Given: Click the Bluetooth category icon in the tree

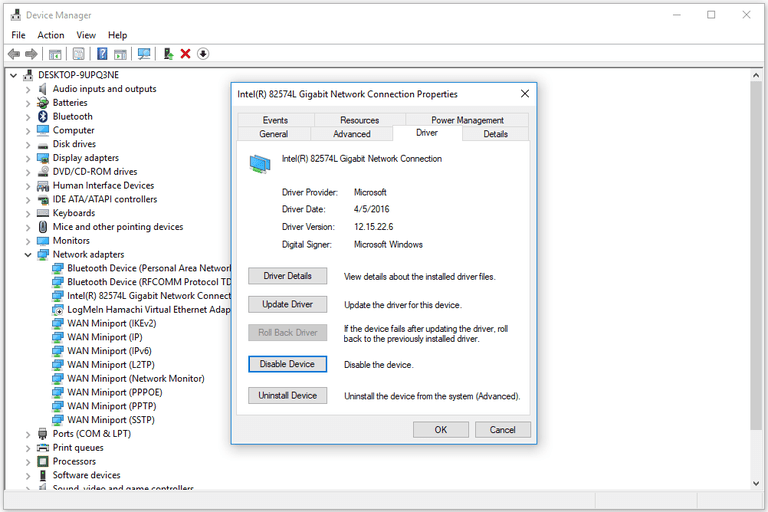Looking at the screenshot, I should (x=43, y=117).
